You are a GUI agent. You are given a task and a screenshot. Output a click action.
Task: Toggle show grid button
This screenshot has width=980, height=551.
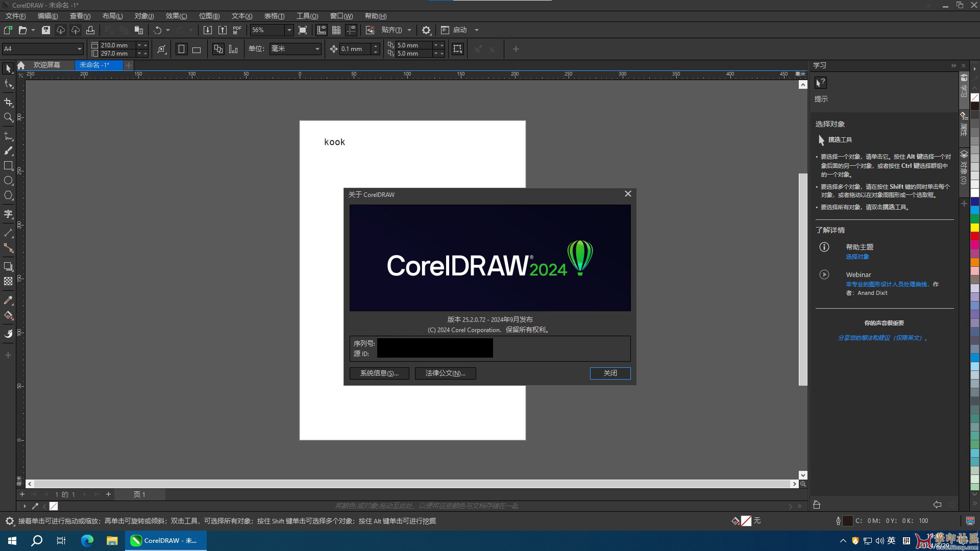click(336, 30)
